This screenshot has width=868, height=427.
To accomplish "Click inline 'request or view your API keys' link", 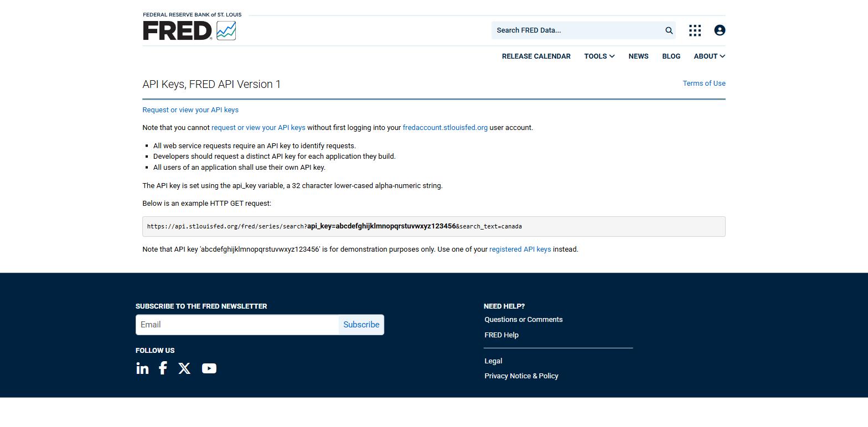I will [258, 128].
